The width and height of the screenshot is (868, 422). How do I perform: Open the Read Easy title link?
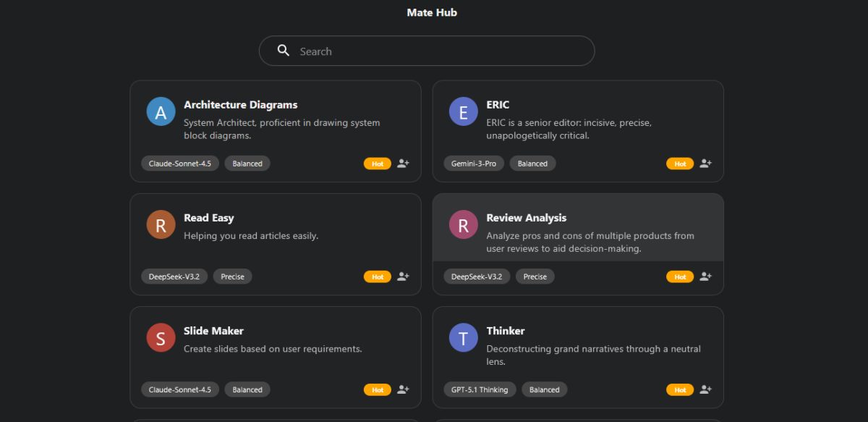(x=208, y=218)
